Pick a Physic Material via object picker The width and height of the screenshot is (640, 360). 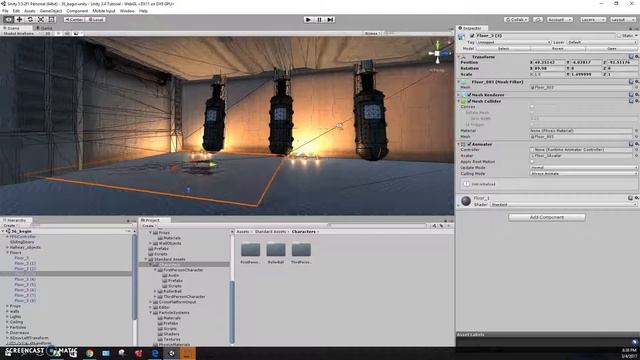[636, 131]
